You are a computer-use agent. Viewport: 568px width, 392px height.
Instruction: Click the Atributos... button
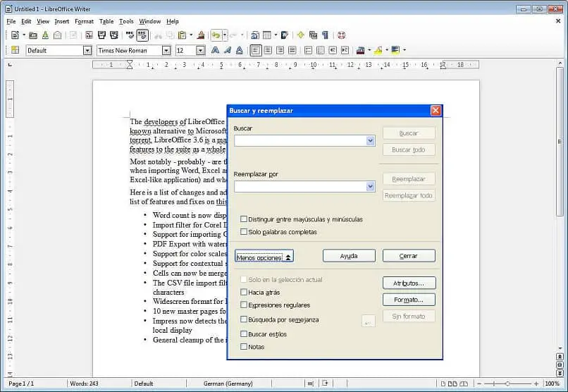coord(408,283)
